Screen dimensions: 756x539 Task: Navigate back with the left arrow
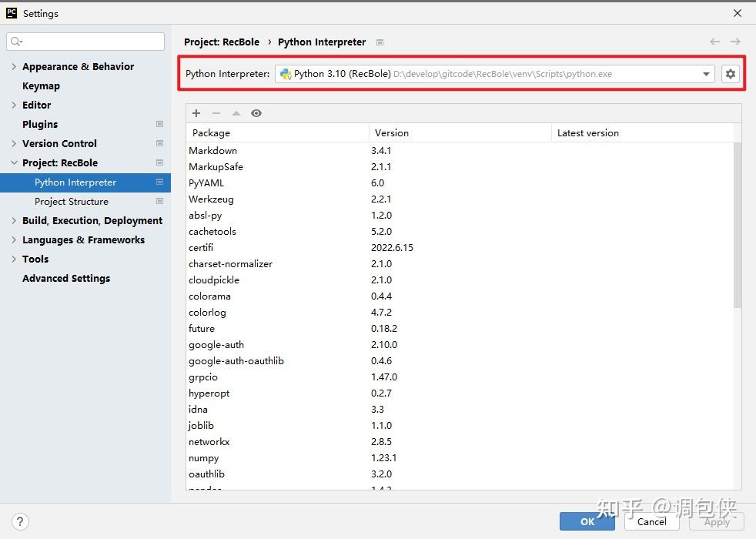(714, 42)
